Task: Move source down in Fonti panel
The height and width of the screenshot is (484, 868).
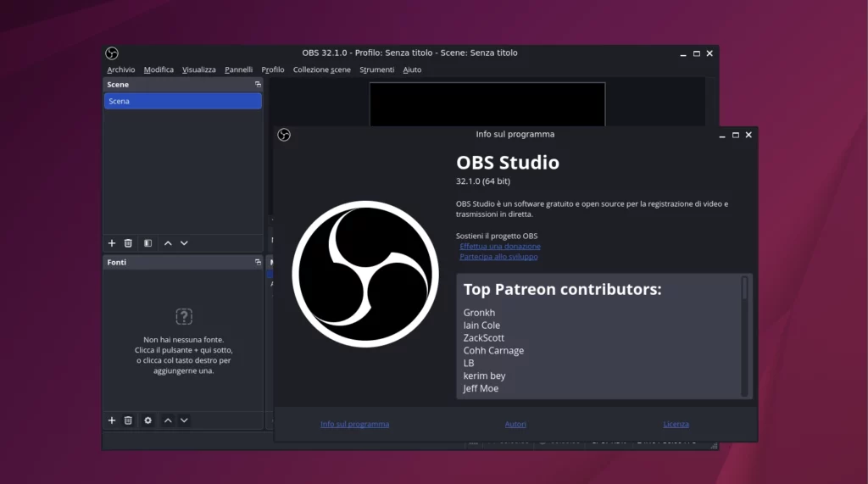Action: [184, 420]
